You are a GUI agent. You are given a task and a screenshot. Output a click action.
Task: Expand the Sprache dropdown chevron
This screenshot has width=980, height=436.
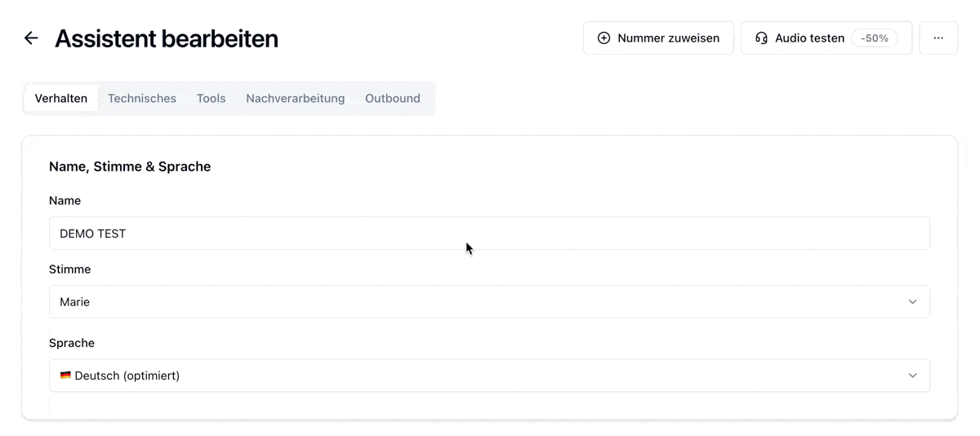point(913,376)
